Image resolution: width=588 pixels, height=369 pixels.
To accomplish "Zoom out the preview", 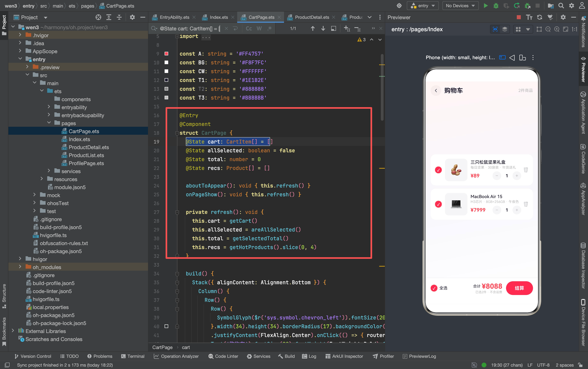I will pos(548,29).
